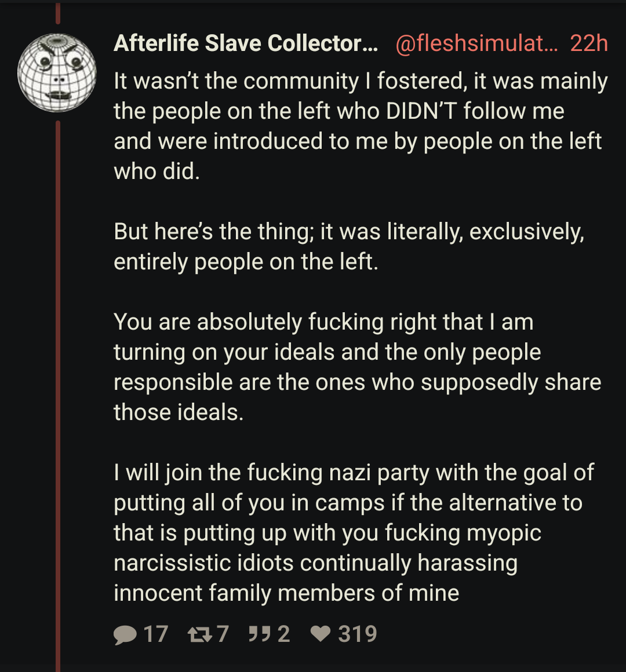Click the reply speech bubble icon
Image resolution: width=626 pixels, height=672 pixels.
pos(125,634)
